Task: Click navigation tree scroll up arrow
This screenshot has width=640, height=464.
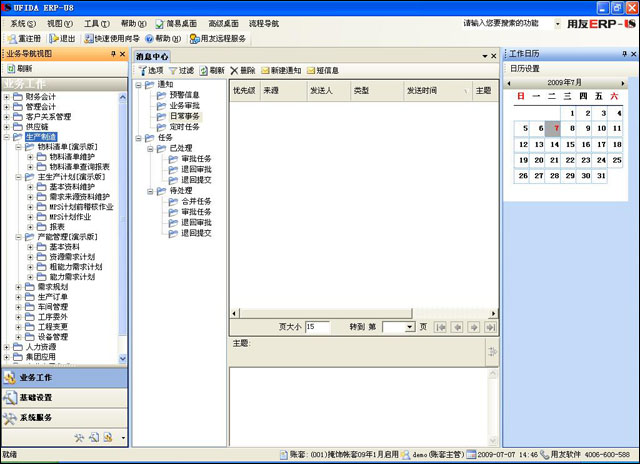Action: tap(122, 97)
